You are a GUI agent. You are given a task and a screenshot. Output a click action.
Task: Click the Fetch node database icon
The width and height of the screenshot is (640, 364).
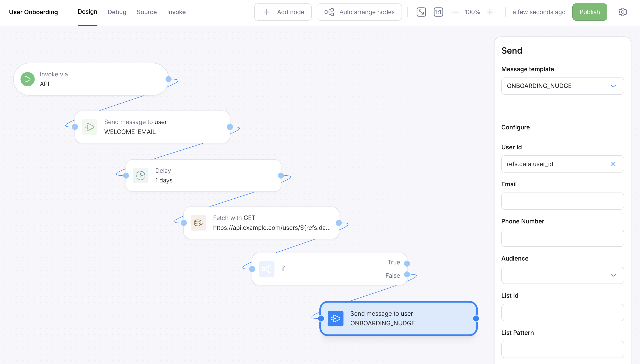(x=198, y=223)
